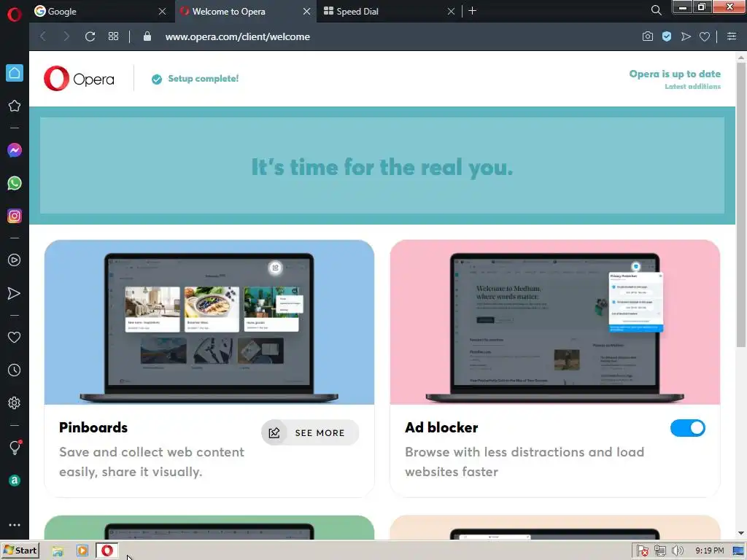Viewport: 747px width, 560px height.
Task: Click Opera is up to date text
Action: [675, 74]
